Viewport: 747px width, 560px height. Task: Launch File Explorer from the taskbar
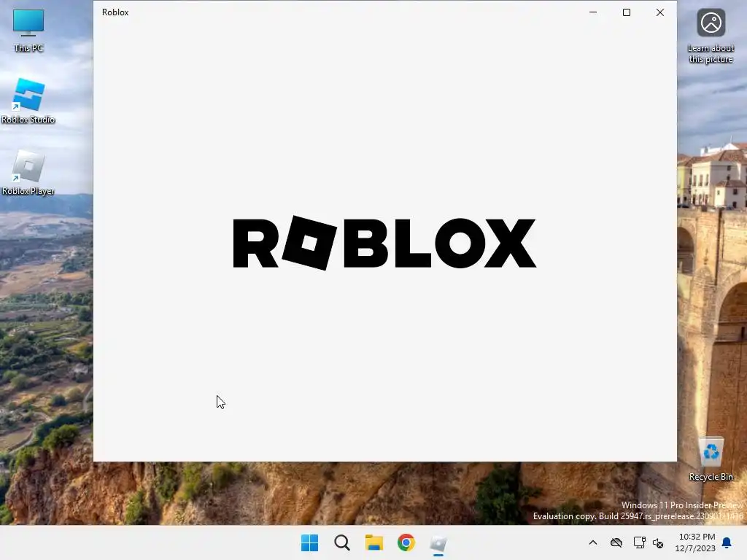pos(374,542)
